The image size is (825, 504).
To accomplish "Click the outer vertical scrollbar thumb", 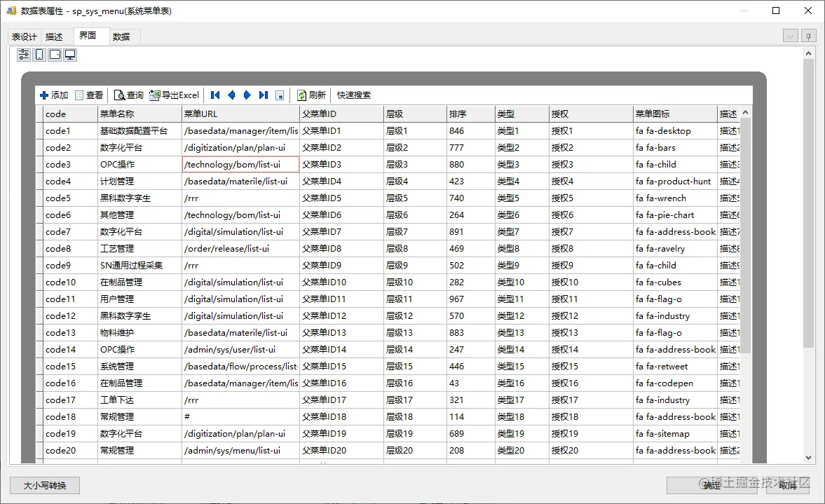I will tap(809, 203).
